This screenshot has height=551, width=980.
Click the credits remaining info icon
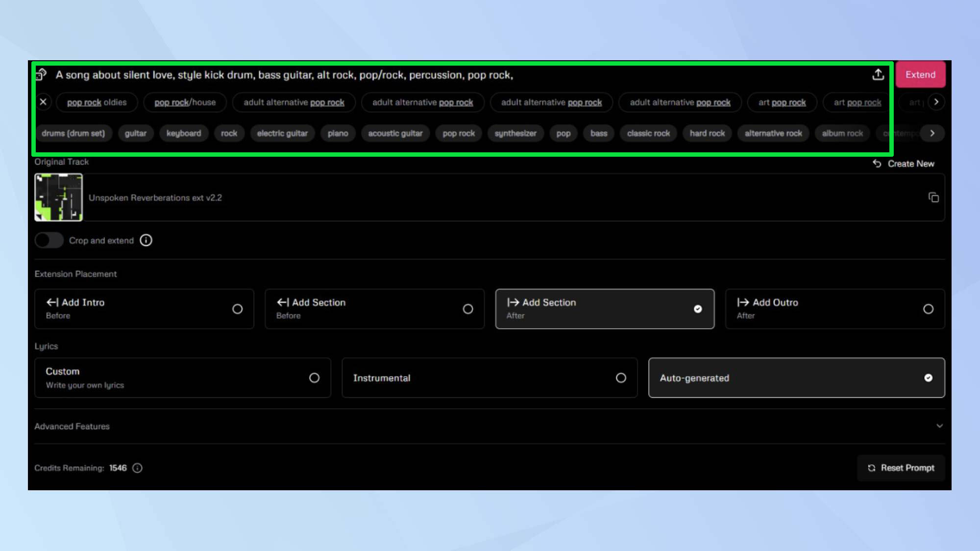point(138,468)
